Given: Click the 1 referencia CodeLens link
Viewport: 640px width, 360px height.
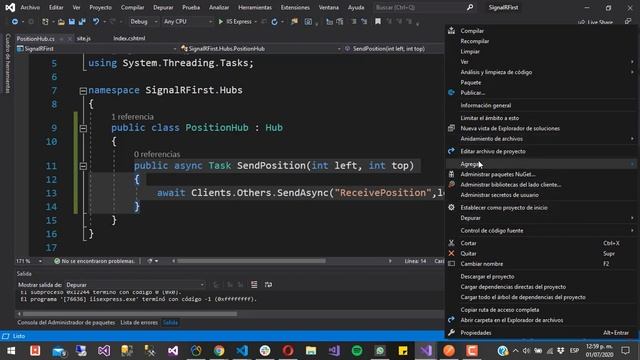Looking at the screenshot, I should point(132,117).
